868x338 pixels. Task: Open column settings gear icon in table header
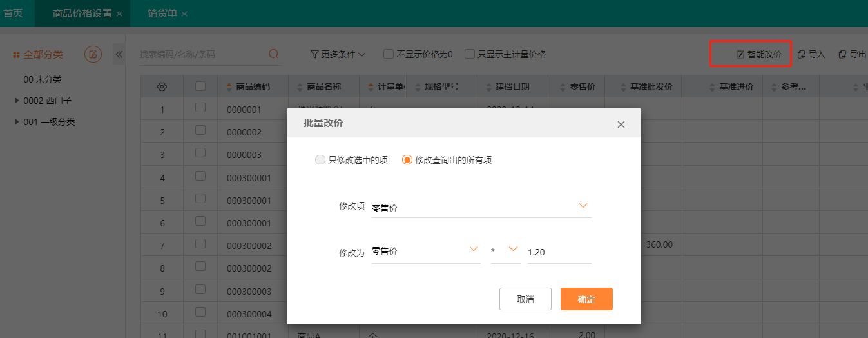tap(162, 86)
